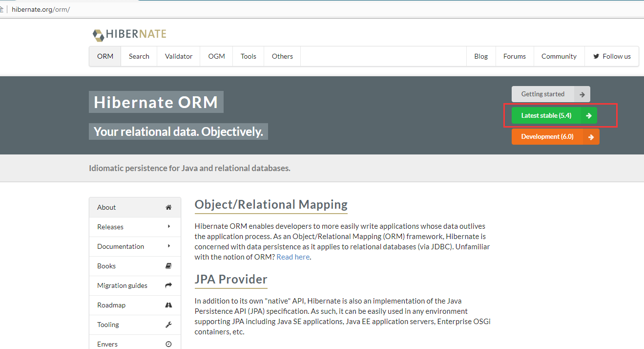This screenshot has height=349, width=644.
Task: Click arrow icon on Development button
Action: pyautogui.click(x=591, y=137)
